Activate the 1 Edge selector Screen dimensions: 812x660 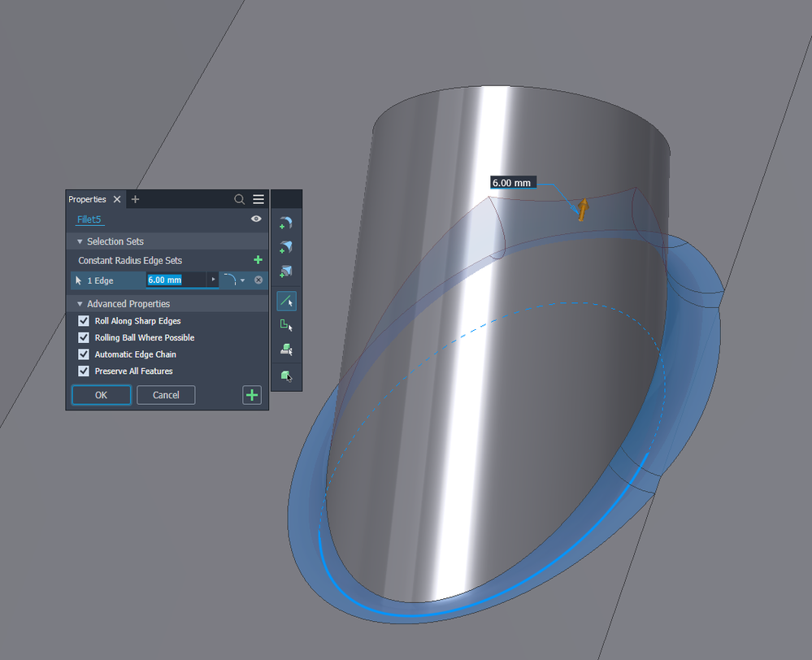tap(108, 280)
